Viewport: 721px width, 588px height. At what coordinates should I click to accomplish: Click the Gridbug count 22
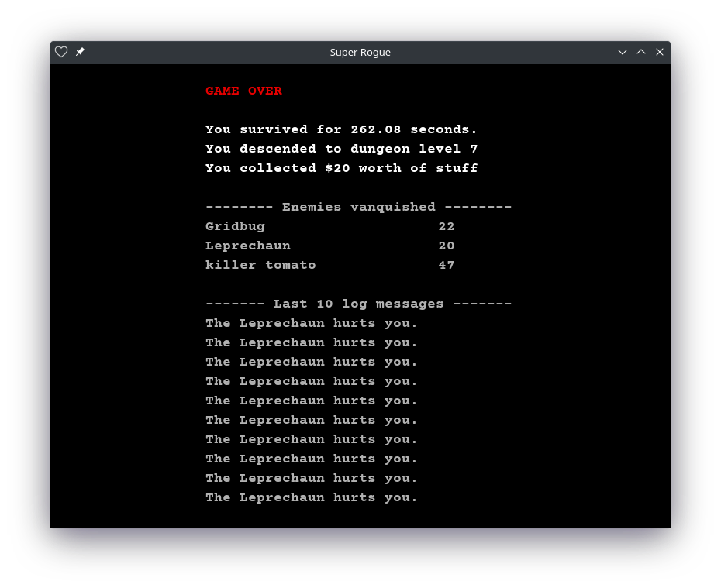(446, 226)
